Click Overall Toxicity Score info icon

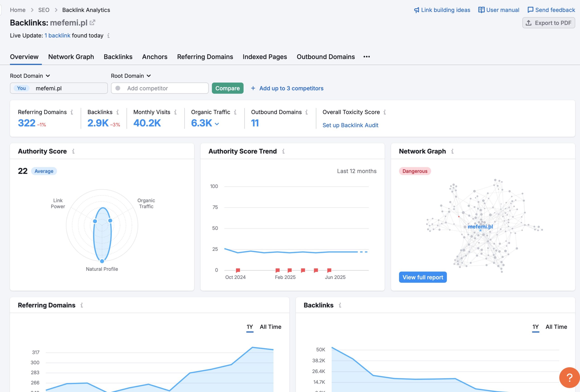[x=384, y=112]
